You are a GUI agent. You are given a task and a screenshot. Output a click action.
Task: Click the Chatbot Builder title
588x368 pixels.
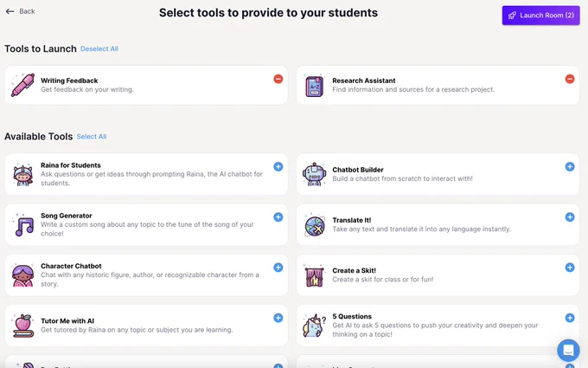point(358,170)
